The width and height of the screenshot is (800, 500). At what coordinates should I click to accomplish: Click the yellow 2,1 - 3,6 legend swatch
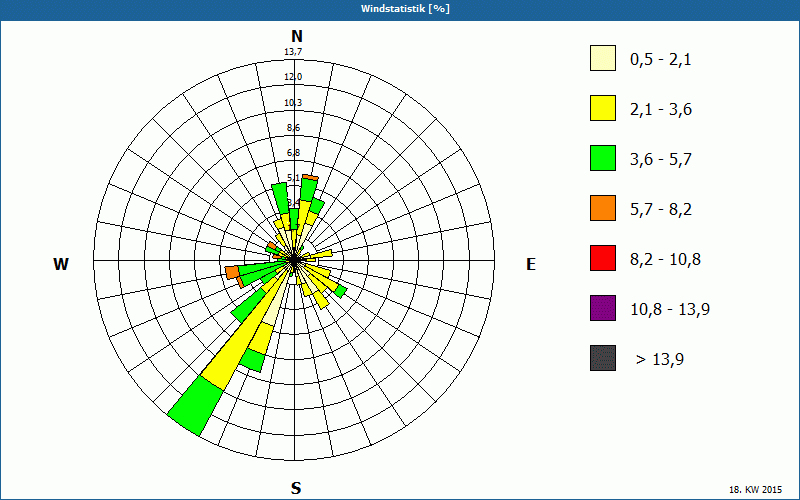(603, 108)
